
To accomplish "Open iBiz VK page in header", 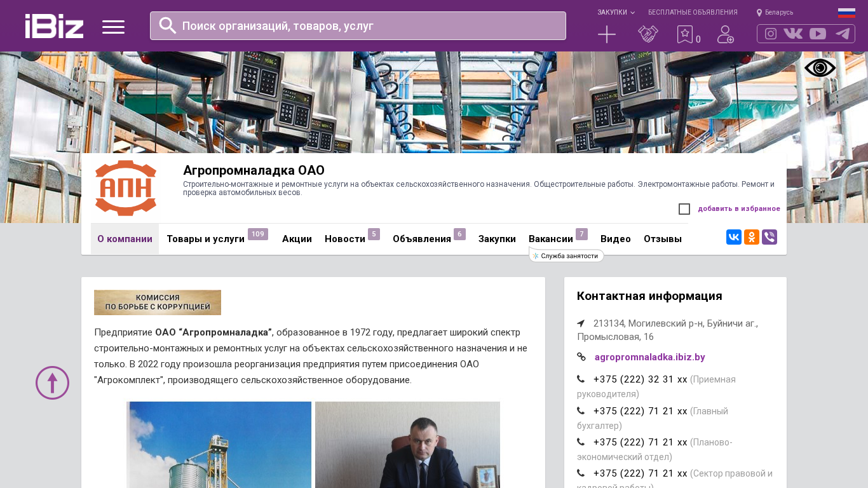I will point(793,34).
